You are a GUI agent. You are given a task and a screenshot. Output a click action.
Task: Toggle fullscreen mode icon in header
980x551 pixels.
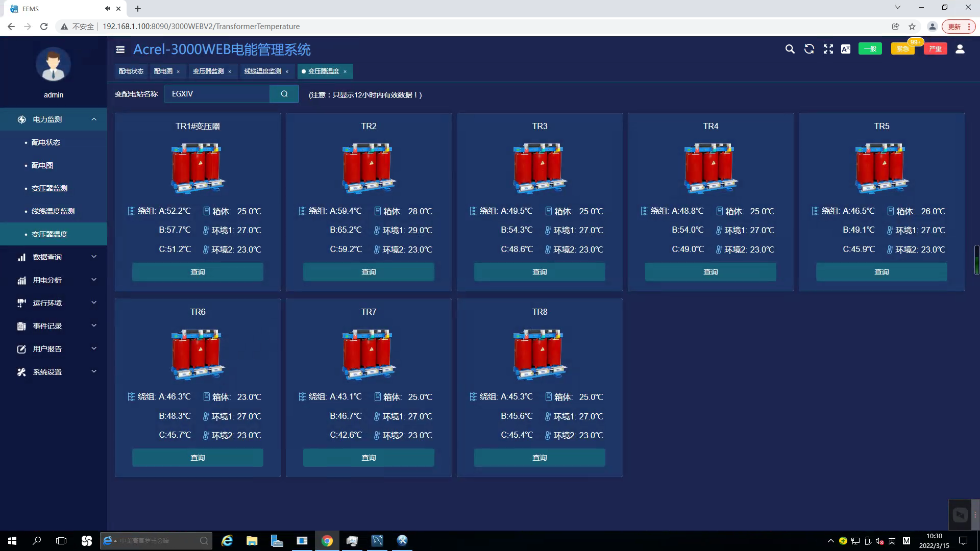coord(828,49)
